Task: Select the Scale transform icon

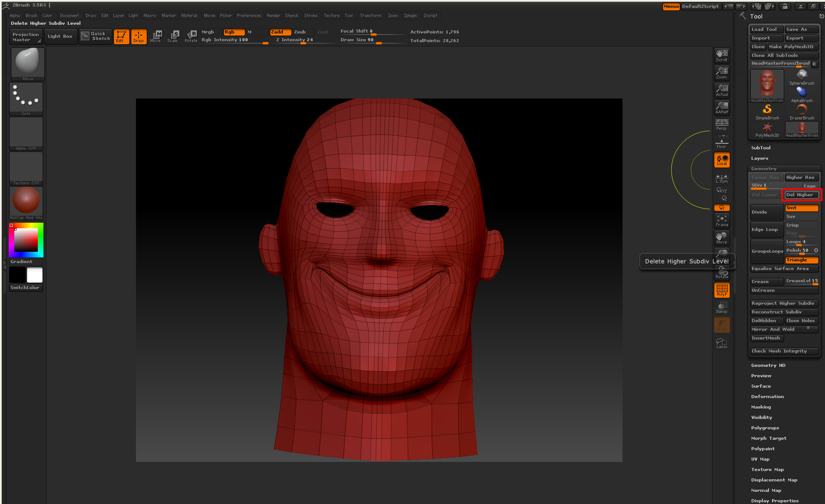Action: pos(174,36)
